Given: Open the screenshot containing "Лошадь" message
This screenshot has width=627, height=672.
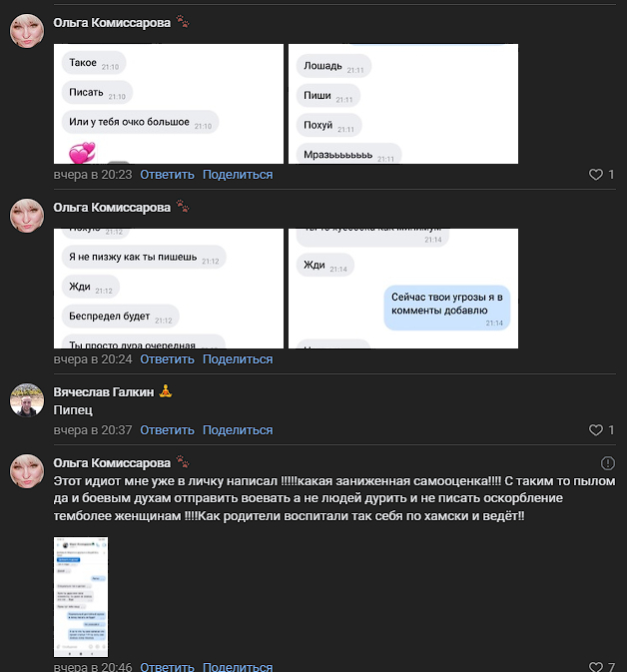Looking at the screenshot, I should pyautogui.click(x=403, y=104).
